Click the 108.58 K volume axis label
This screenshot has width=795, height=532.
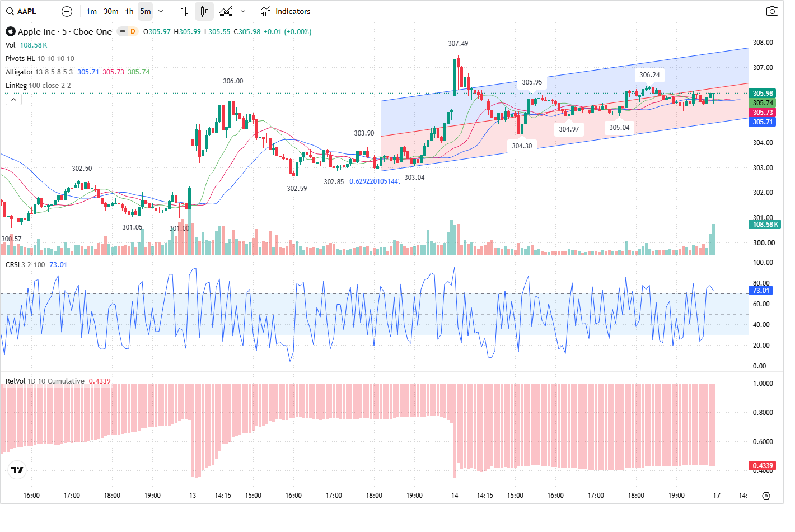point(765,225)
